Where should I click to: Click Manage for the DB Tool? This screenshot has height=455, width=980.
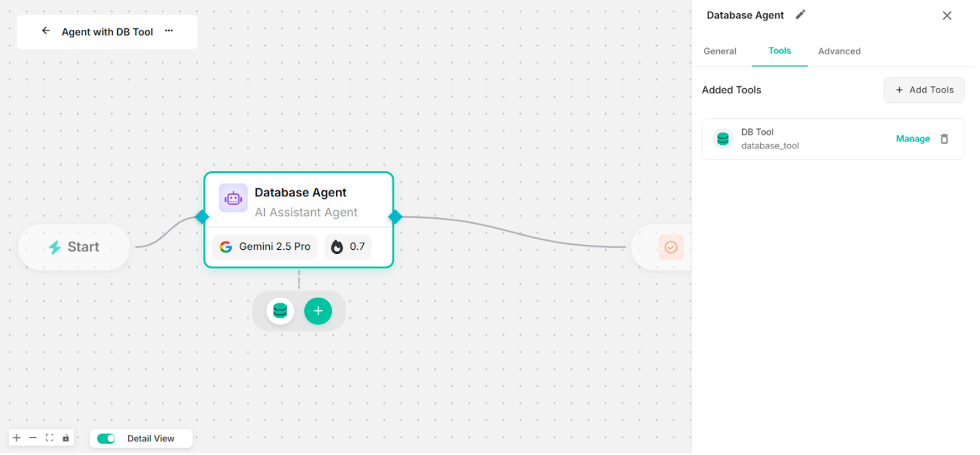pyautogui.click(x=913, y=139)
